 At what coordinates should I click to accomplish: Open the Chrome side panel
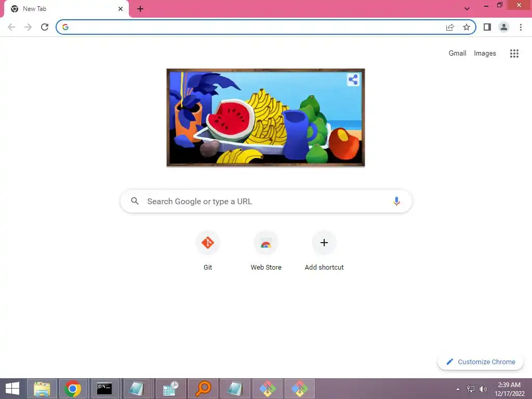(x=487, y=27)
